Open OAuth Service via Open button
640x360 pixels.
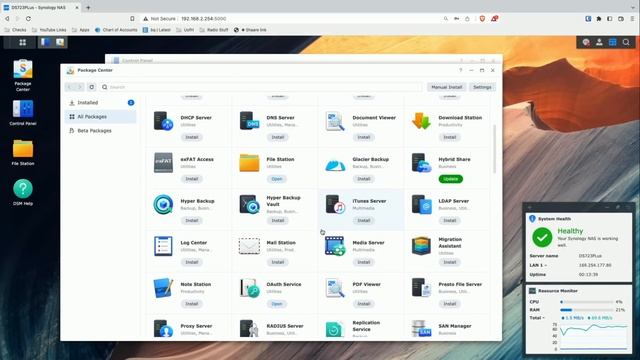(277, 304)
